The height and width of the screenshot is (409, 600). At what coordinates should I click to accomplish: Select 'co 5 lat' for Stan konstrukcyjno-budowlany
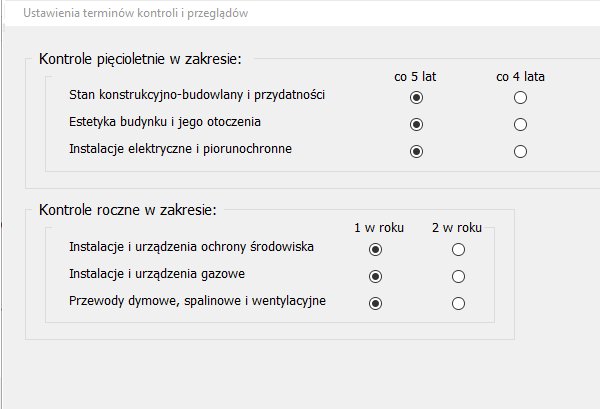pos(417,97)
